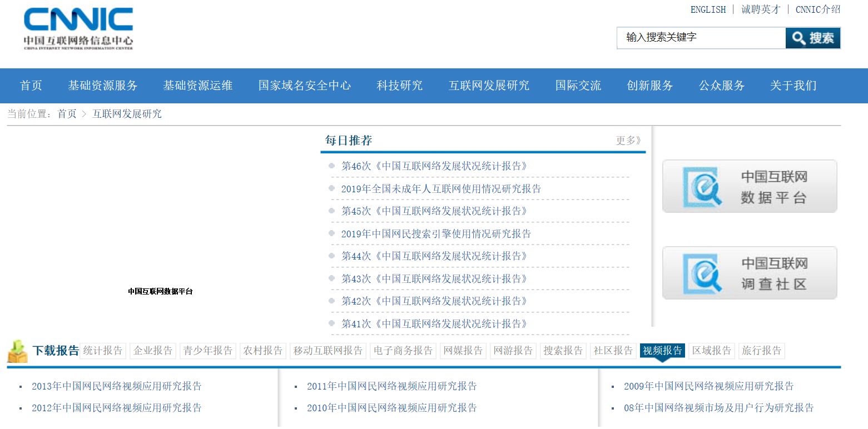Screen dimensions: 868x429
Task: Open the CNNIC介绍 link
Action: pos(818,9)
